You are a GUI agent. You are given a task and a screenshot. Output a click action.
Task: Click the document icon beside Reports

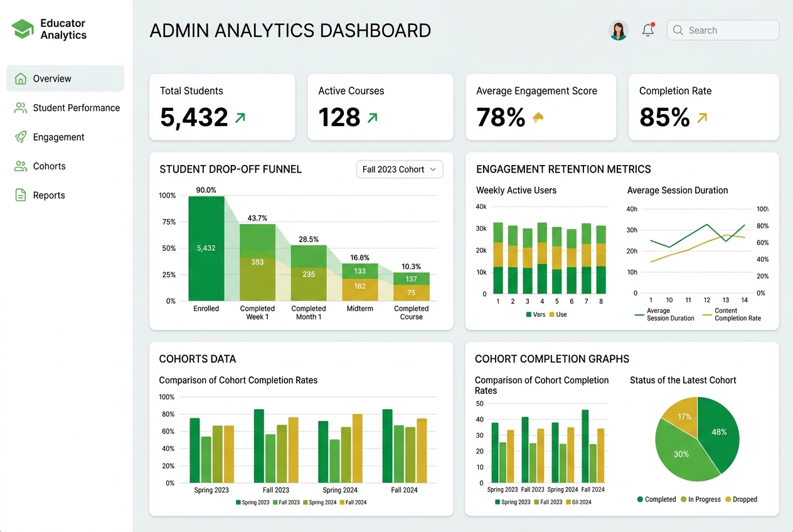(x=21, y=195)
